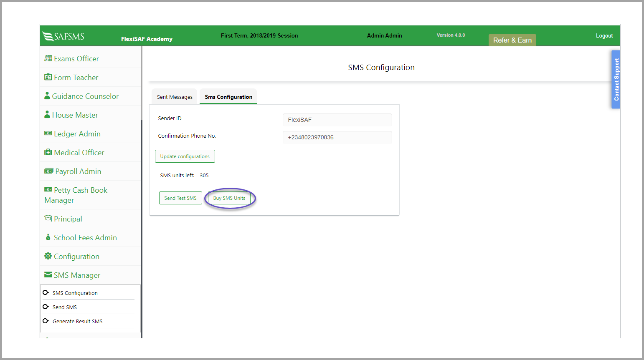Click the FlexiSAF Academy school name
This screenshot has height=360, width=644.
pos(147,39)
